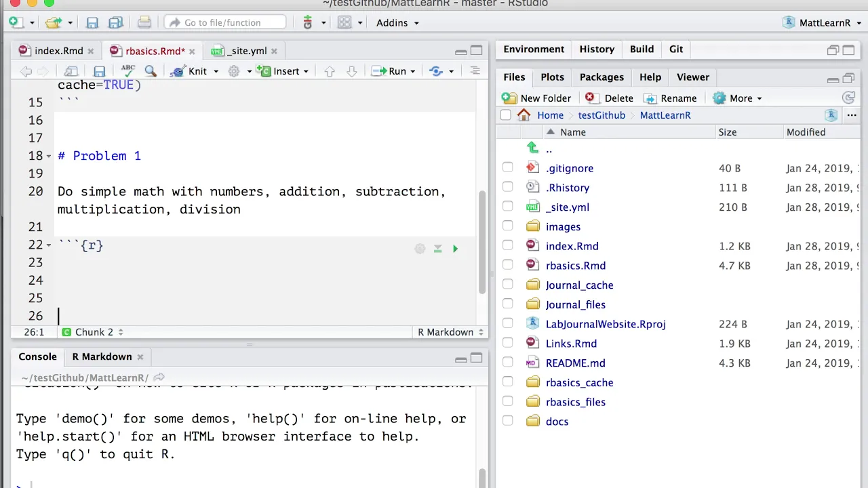Open chunk options gear on line 22
868x488 pixels.
click(420, 249)
